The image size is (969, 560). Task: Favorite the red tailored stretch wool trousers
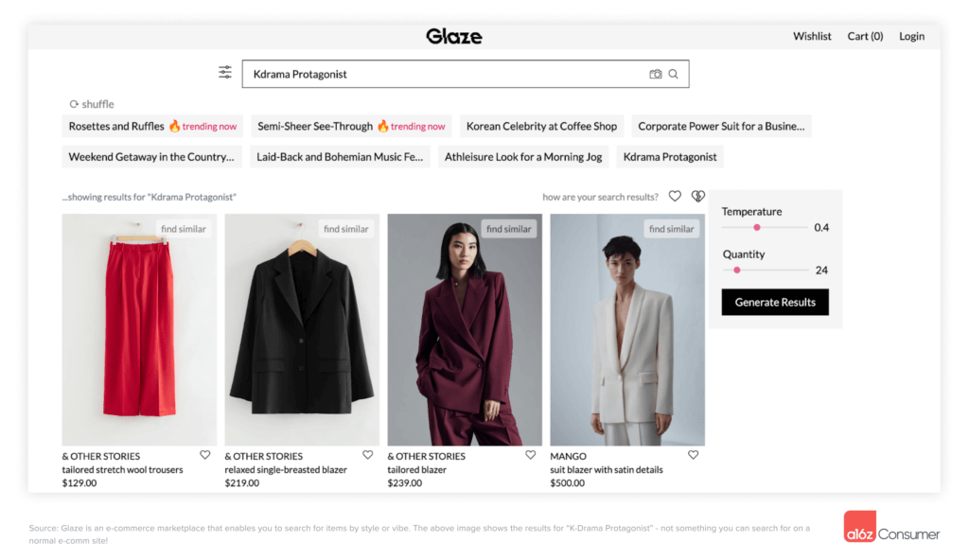[204, 454]
